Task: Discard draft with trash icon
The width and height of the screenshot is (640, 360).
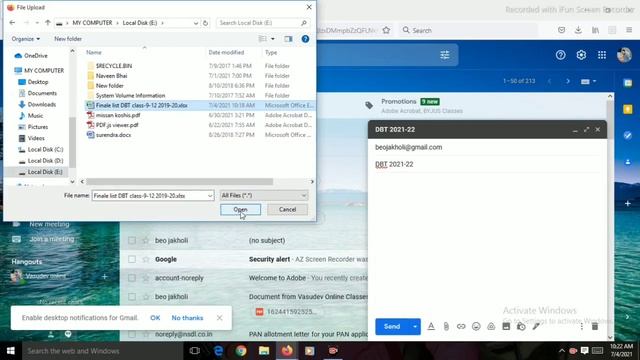Action: point(595,326)
